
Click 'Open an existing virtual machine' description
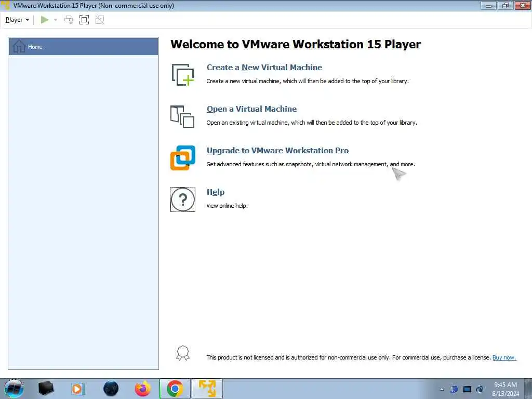247,123
